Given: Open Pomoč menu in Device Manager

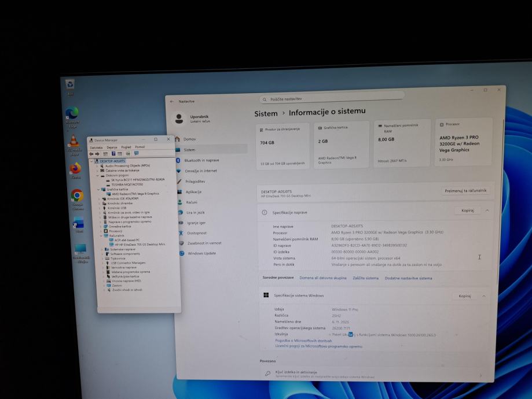Looking at the screenshot, I should coord(140,147).
